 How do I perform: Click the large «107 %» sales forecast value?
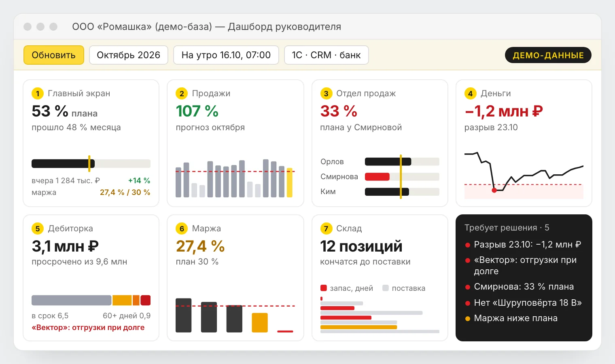197,111
